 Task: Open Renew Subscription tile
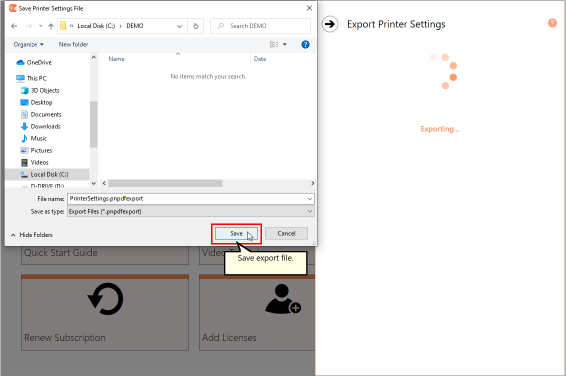click(105, 312)
